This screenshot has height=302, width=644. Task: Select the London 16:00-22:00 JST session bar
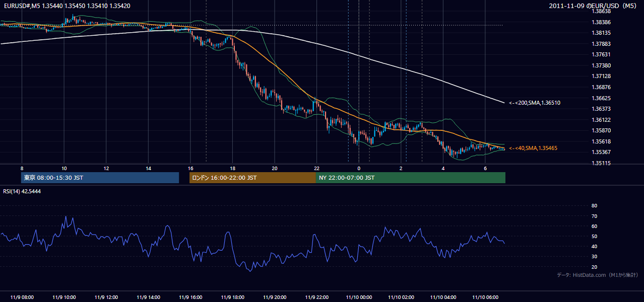click(252, 178)
